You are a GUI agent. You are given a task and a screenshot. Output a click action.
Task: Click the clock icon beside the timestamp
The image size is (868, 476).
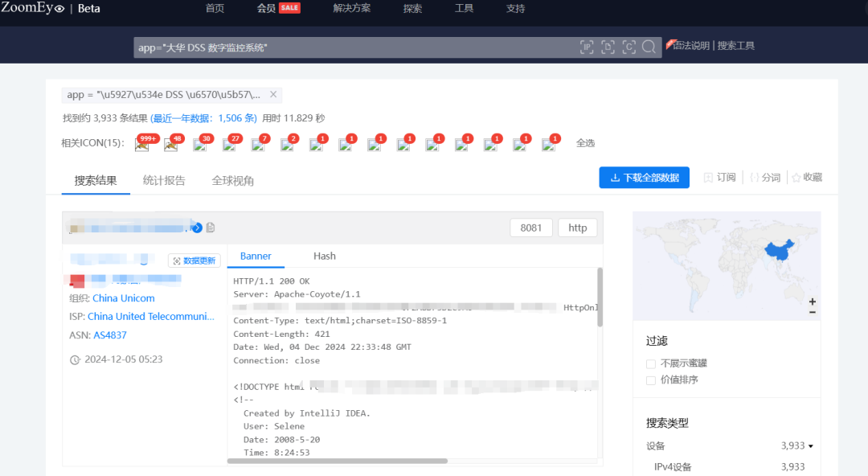76,359
